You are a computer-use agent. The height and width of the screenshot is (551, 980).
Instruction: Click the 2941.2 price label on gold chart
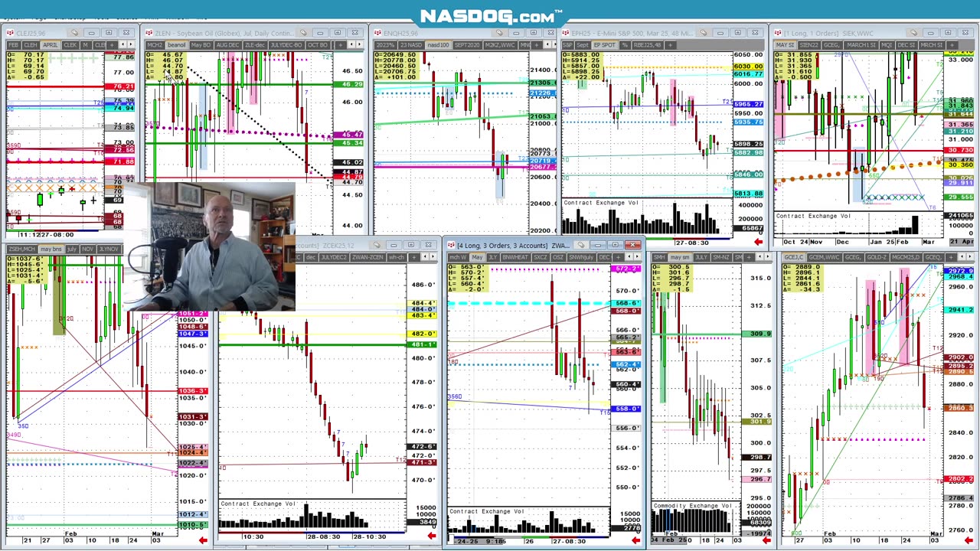click(x=959, y=310)
